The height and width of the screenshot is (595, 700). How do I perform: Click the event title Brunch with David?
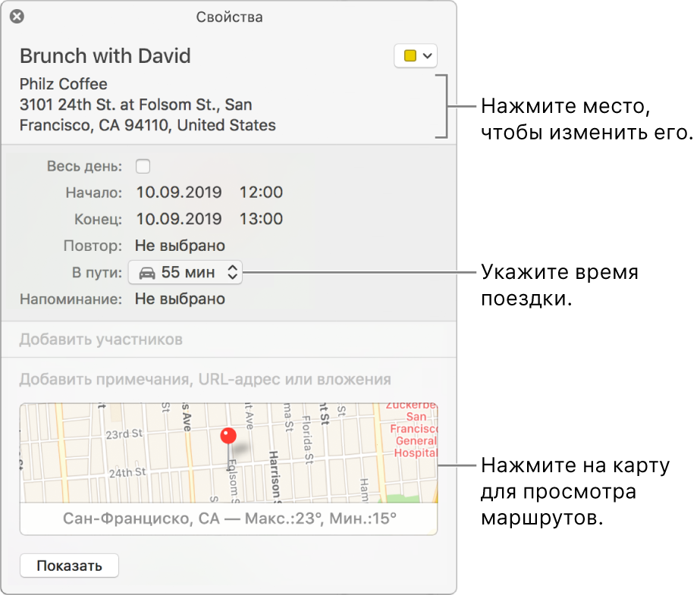coord(105,56)
